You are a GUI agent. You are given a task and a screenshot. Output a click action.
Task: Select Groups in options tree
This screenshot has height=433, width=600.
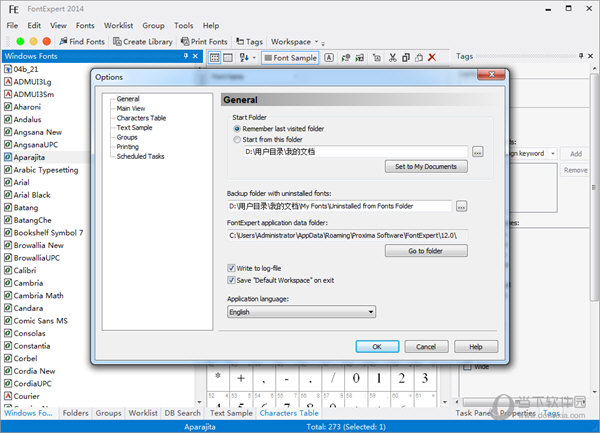pos(127,137)
